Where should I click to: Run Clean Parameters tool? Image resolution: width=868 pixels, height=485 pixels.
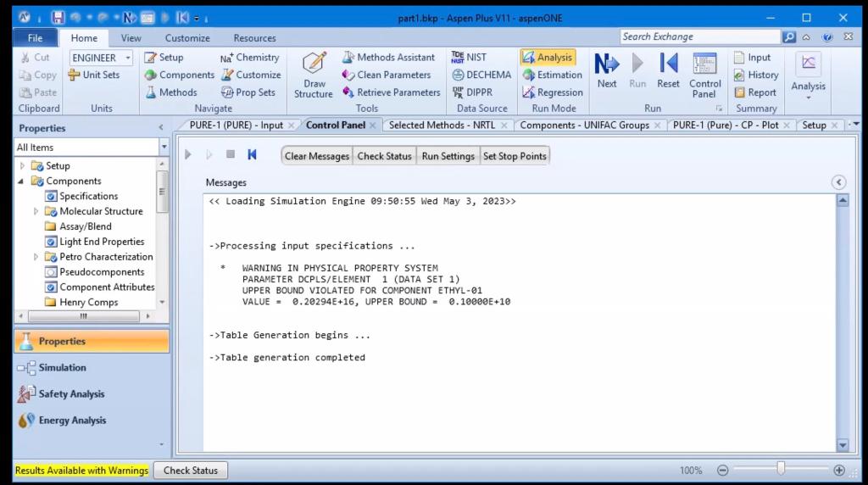click(386, 75)
